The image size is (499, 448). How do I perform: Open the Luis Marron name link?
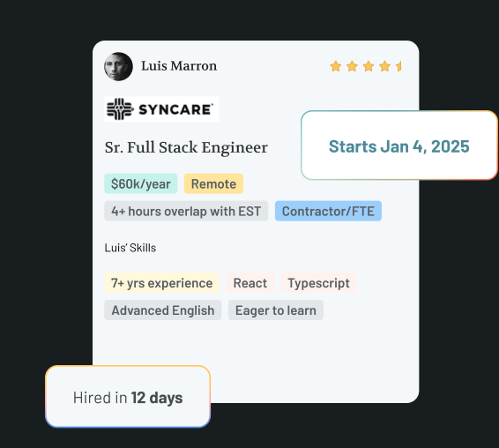pos(179,66)
